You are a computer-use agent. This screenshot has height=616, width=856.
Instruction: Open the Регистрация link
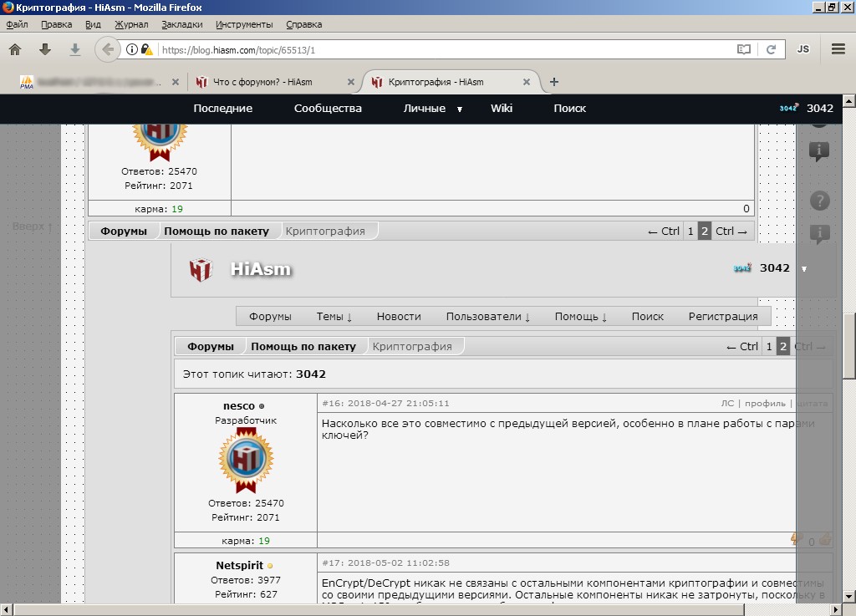point(722,317)
